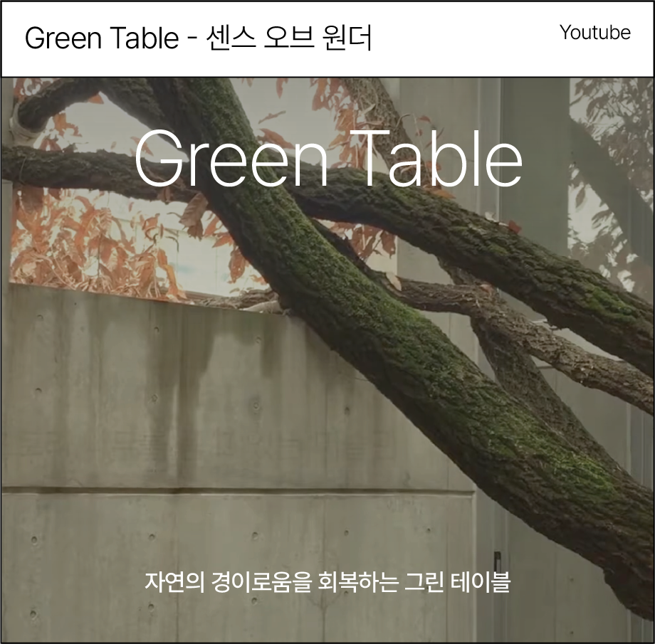Click the Korean caption '자연의 경이로움을 회복하는 그린 테이블'
The height and width of the screenshot is (644, 655).
coord(327,582)
